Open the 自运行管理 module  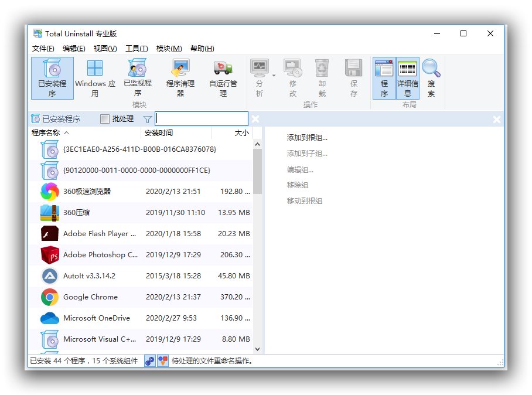223,78
